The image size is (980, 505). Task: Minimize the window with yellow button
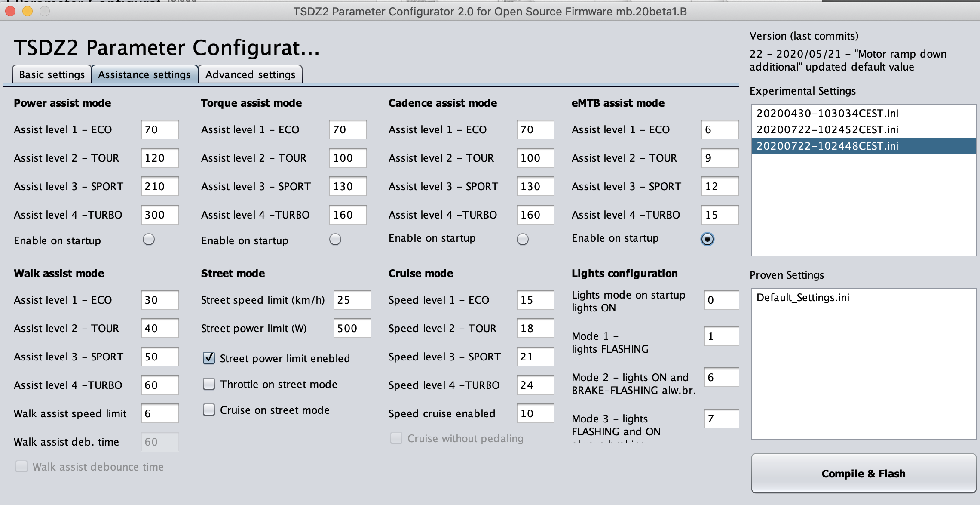pos(28,11)
